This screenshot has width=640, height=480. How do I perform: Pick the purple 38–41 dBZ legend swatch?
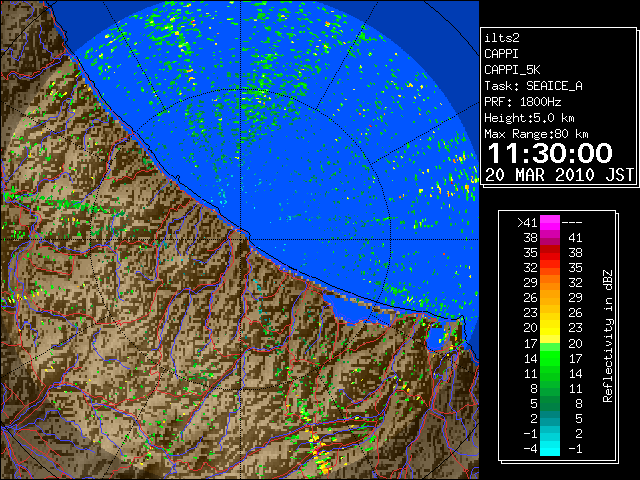(550, 238)
